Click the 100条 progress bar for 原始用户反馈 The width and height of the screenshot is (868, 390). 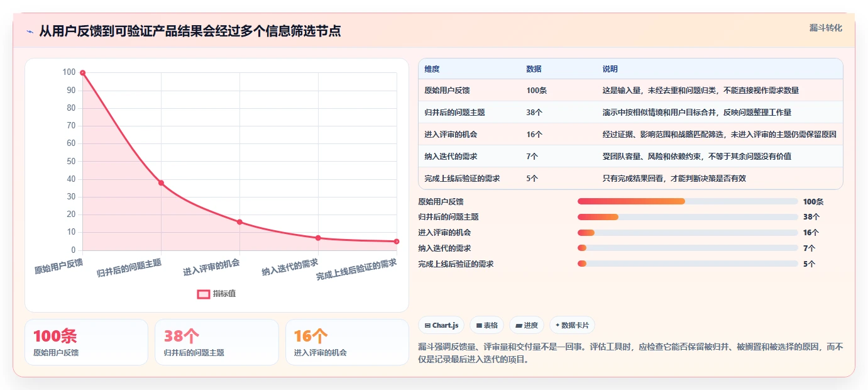688,201
